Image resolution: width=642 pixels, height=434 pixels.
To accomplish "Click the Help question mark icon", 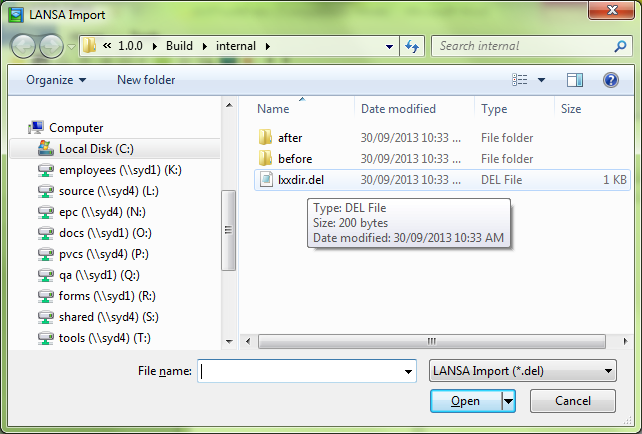I will (610, 80).
